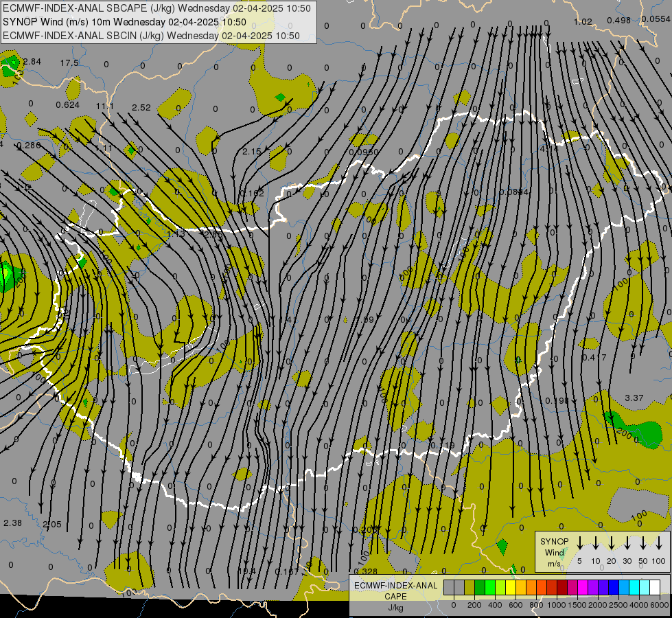The image size is (672, 618).
Task: Click the legend wind arrow labeled 50
Action: 643,543
